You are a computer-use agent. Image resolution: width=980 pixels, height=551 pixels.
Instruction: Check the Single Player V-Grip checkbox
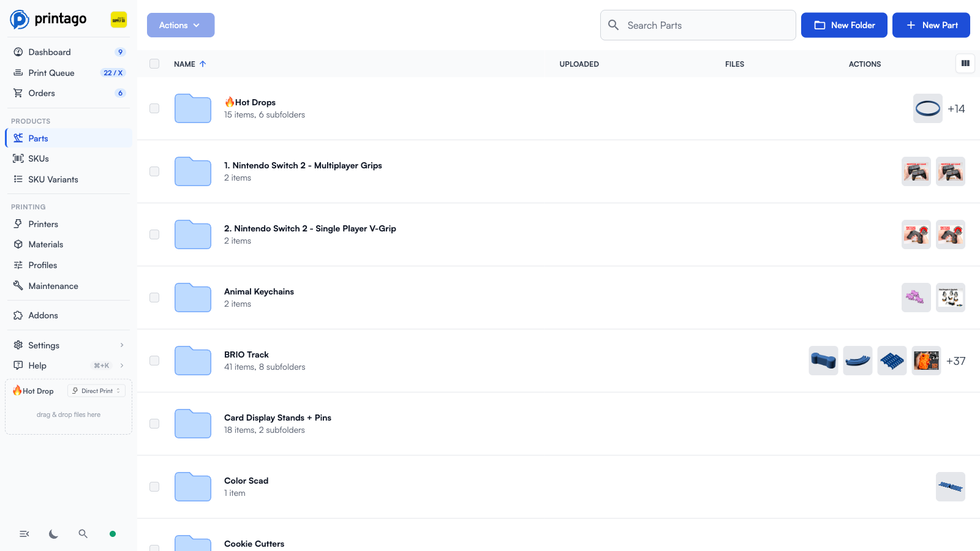pos(154,234)
